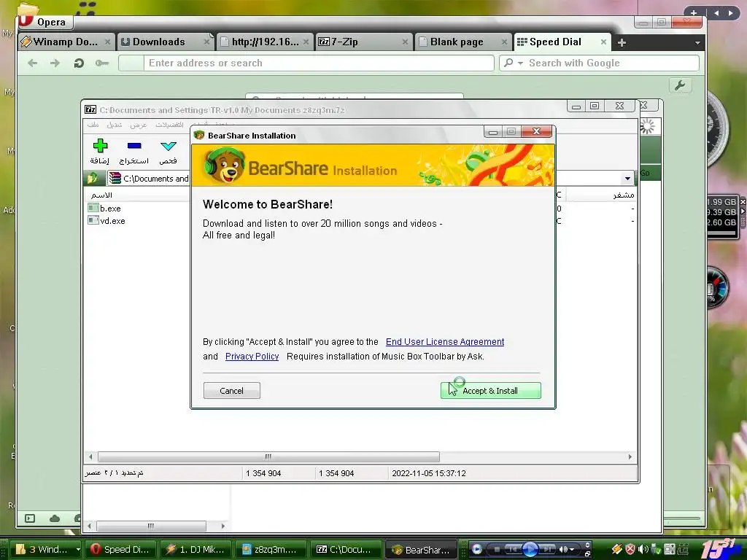This screenshot has width=747, height=560.
Task: Open the dropdown arrow of 3 Wind... taskbar group
Action: [77, 549]
